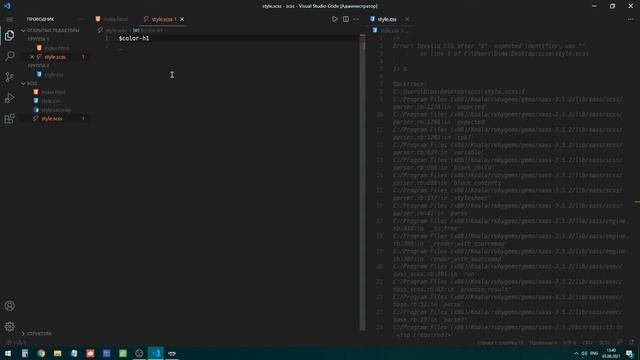Open More Actions ellipsis in right editor group

631,19
